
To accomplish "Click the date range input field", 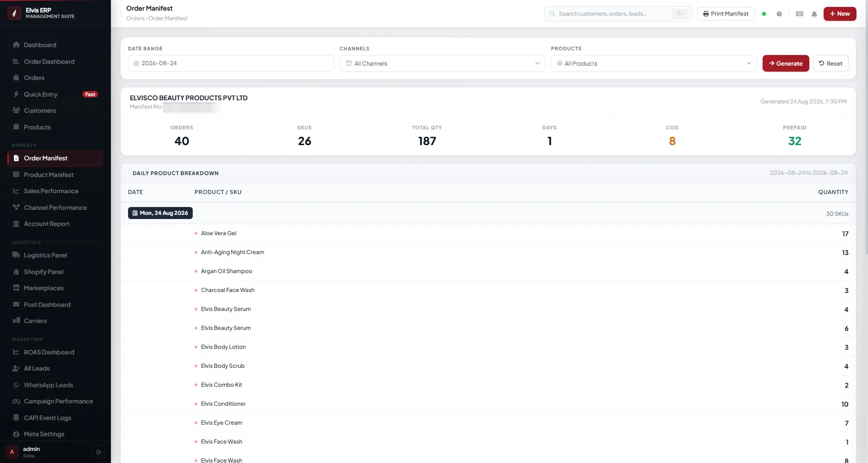I will click(x=231, y=63).
